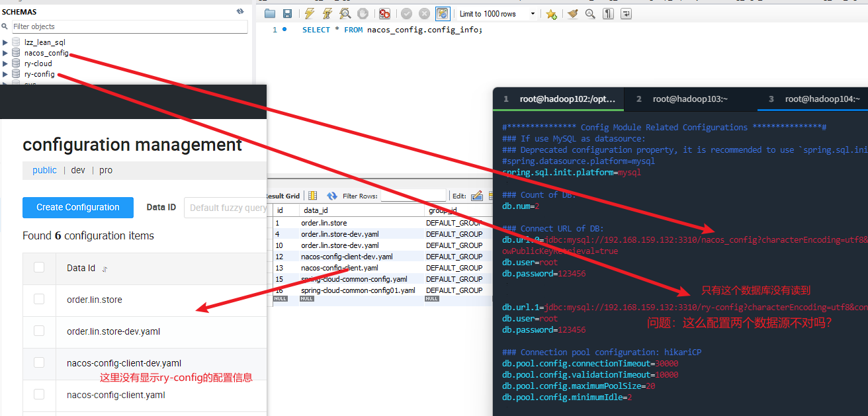Execute the query with lightning bolt icon
The width and height of the screenshot is (868, 416).
pos(309,13)
